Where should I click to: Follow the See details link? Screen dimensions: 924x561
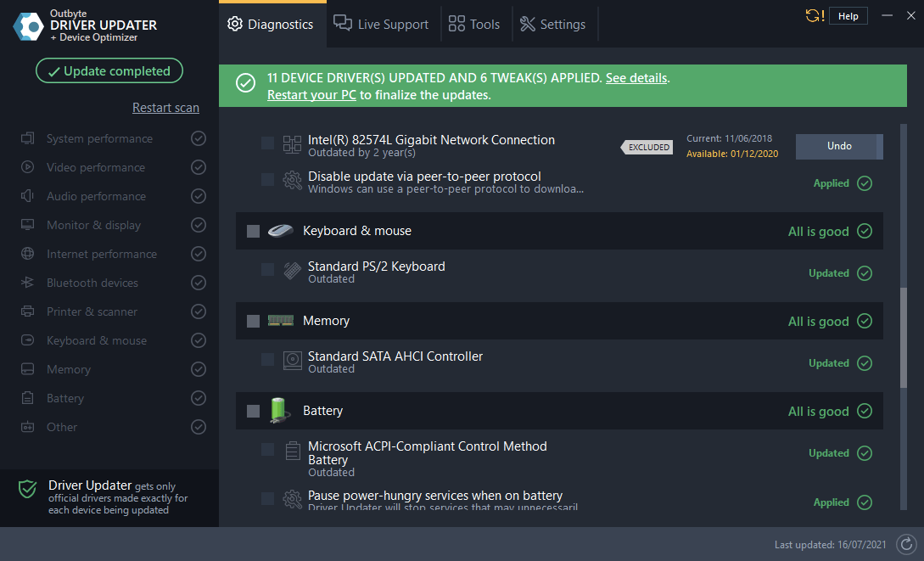tap(636, 77)
